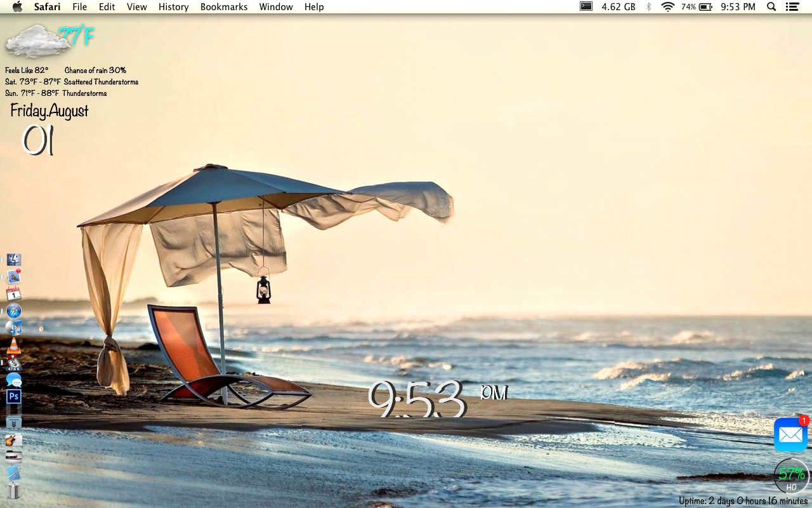The image size is (812, 508).
Task: Open the Apple menu
Action: (x=17, y=7)
